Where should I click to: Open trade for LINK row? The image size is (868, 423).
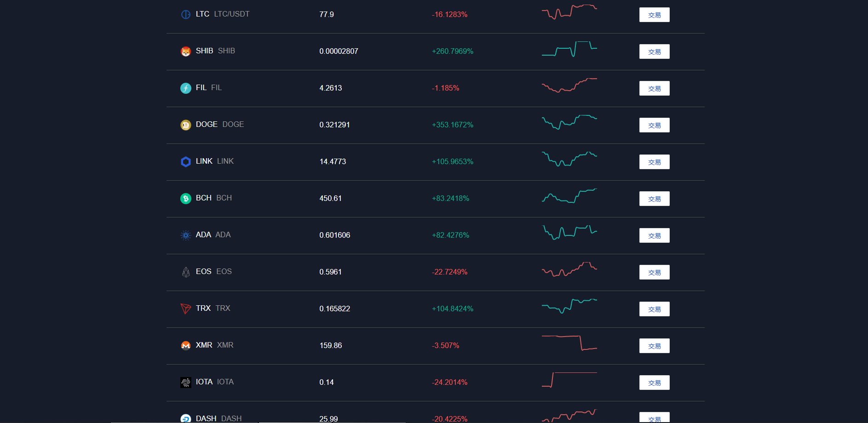(654, 162)
